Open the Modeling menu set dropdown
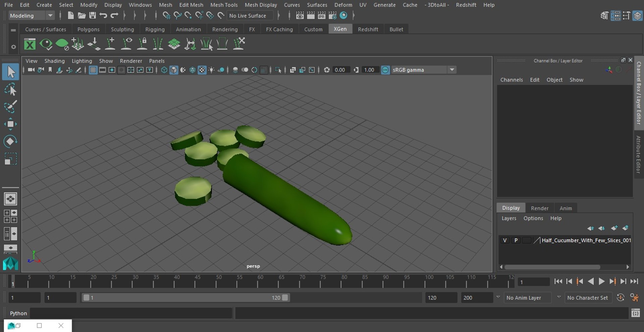The height and width of the screenshot is (332, 644). (32, 15)
